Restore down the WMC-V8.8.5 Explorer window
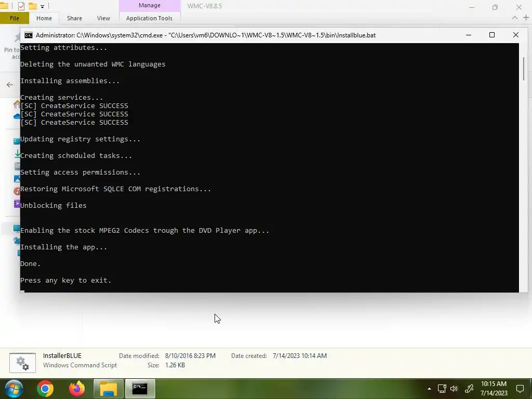The image size is (532, 399). click(495, 7)
